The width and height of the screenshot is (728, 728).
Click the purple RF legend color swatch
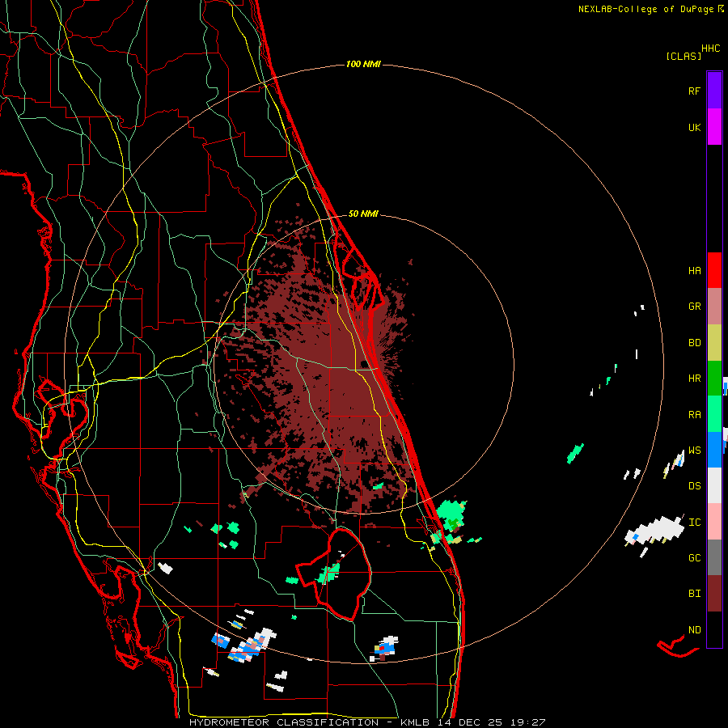point(714,91)
